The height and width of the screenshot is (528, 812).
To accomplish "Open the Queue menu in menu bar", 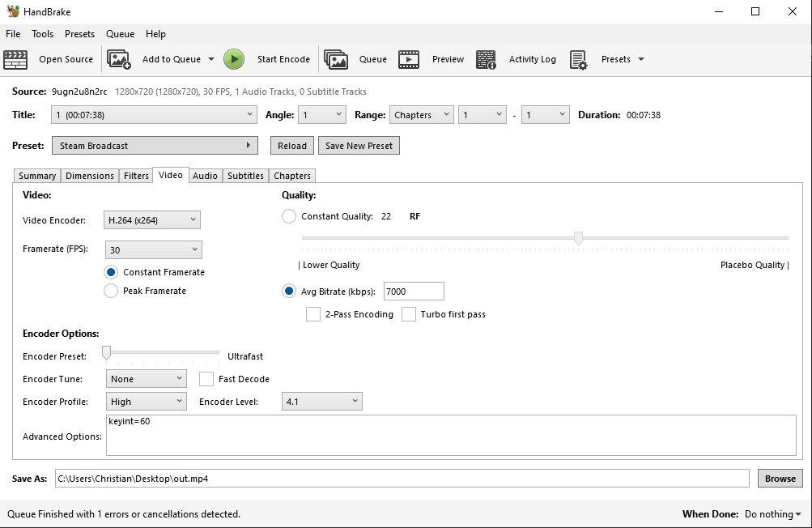I will pyautogui.click(x=120, y=34).
